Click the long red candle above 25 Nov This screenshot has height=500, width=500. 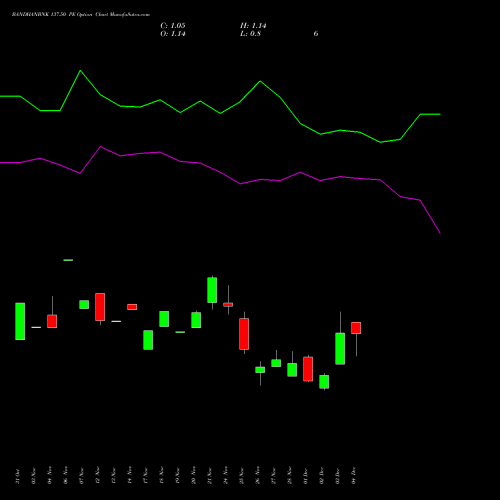tap(244, 334)
